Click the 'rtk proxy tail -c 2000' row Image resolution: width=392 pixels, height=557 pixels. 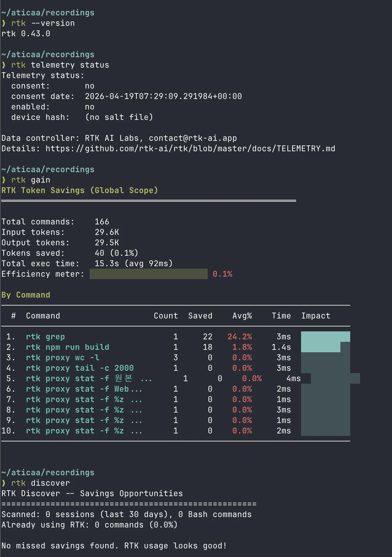tap(80, 368)
